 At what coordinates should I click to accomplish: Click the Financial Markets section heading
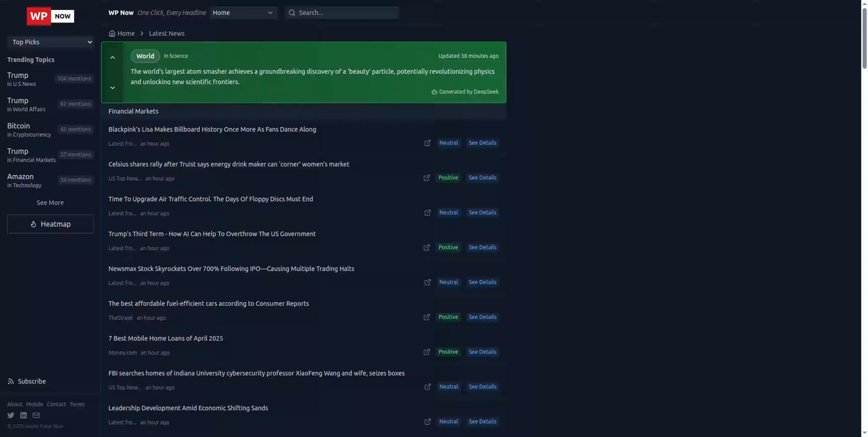coord(133,111)
